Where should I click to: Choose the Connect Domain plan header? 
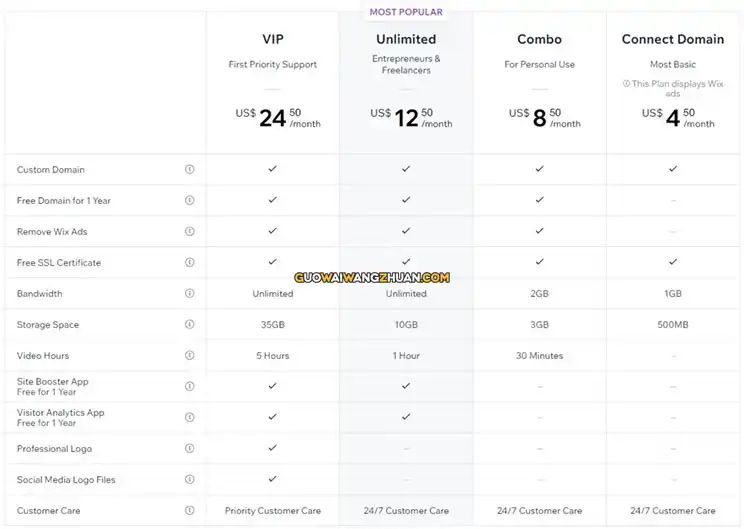[673, 39]
